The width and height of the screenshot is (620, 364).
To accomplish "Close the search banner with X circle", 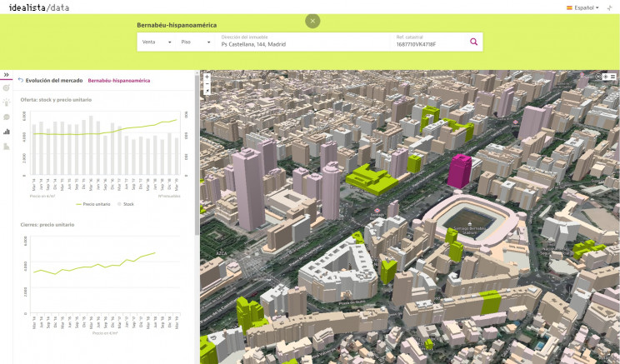I will pyautogui.click(x=312, y=21).
